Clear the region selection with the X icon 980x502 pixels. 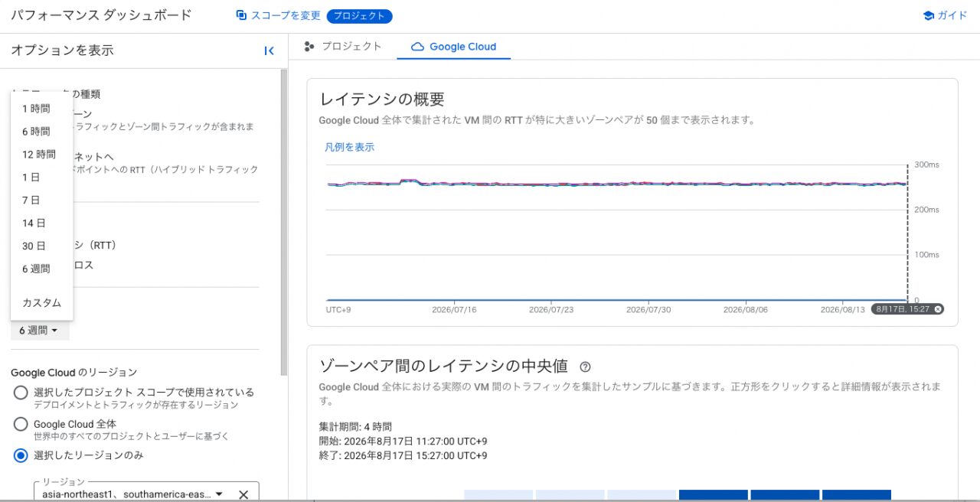click(243, 494)
